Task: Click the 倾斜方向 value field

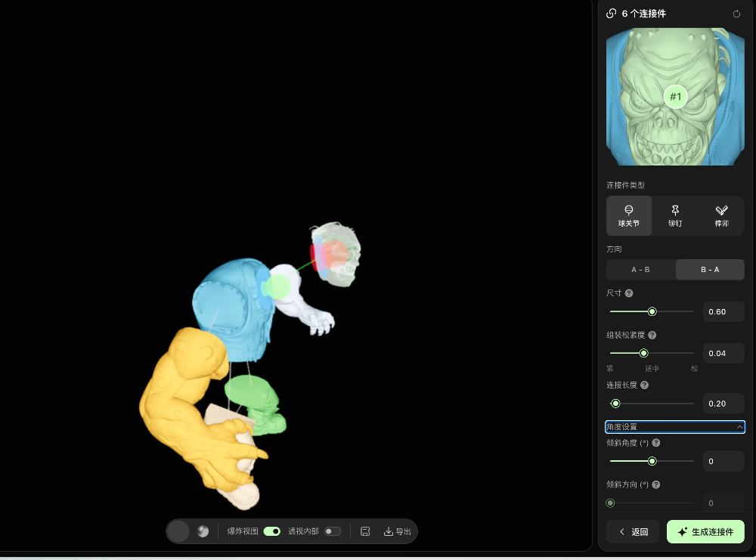Action: pos(723,503)
